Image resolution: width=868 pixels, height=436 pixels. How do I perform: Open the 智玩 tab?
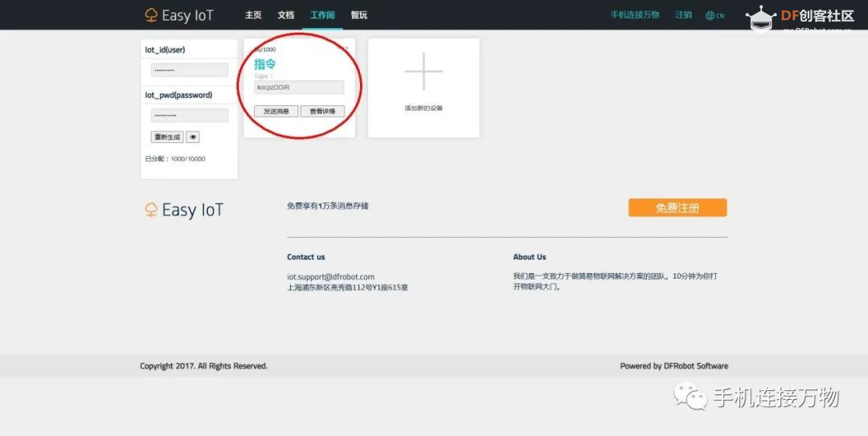point(358,15)
